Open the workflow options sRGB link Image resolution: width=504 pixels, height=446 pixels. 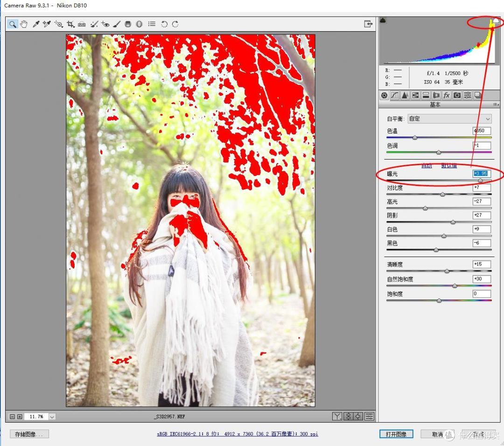tap(238, 434)
